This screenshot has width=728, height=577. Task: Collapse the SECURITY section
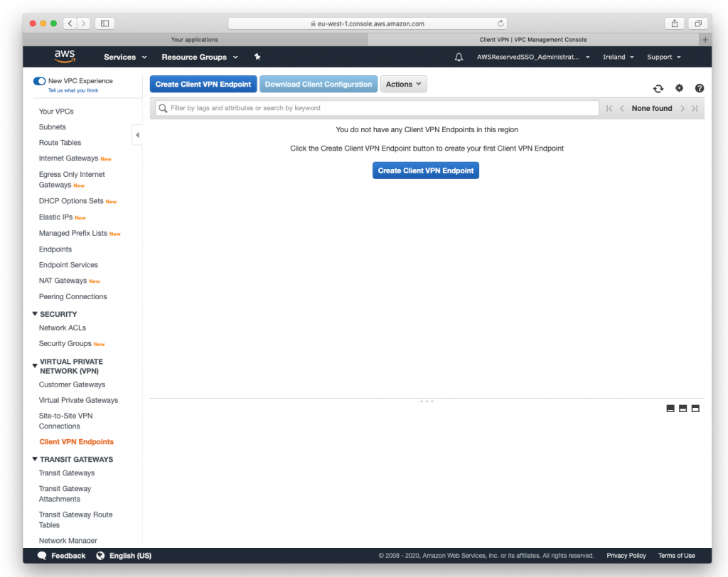35,314
